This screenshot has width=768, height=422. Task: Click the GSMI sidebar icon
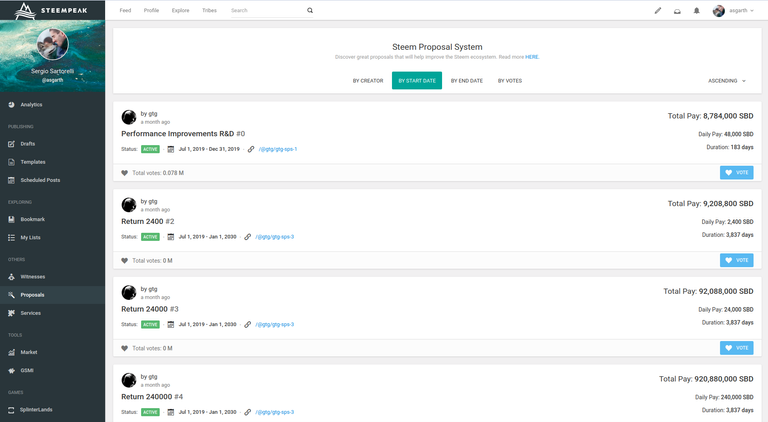click(11, 370)
